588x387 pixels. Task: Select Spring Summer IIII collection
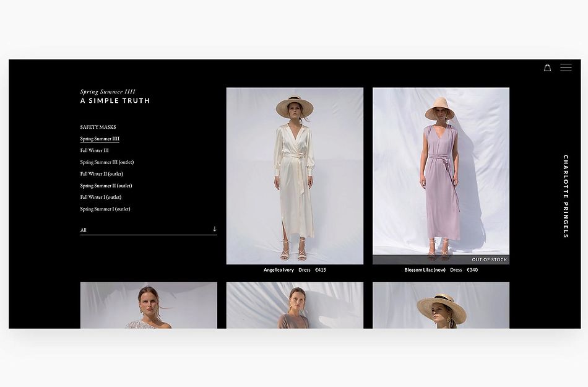pyautogui.click(x=100, y=139)
